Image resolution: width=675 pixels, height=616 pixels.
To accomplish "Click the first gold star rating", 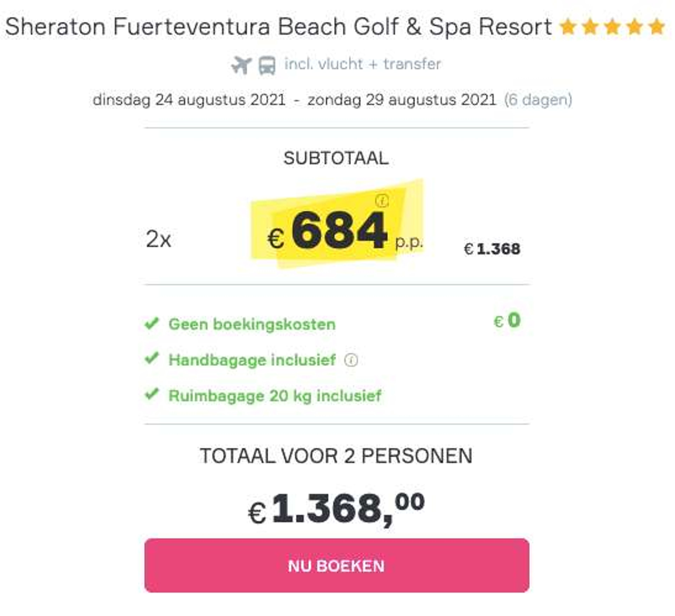I will click(568, 27).
